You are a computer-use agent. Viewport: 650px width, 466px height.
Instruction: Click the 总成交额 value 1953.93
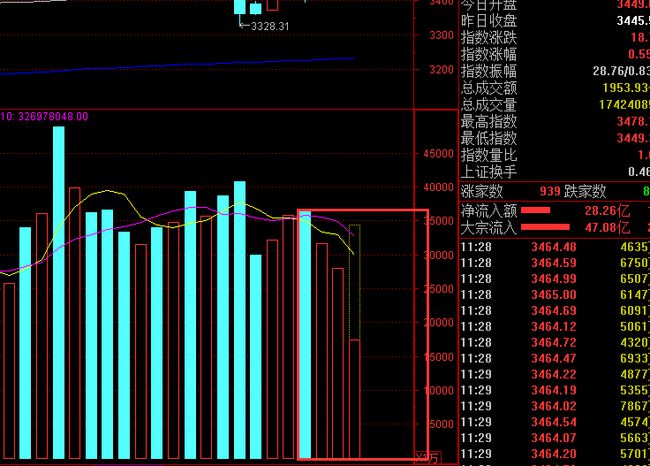coord(626,87)
